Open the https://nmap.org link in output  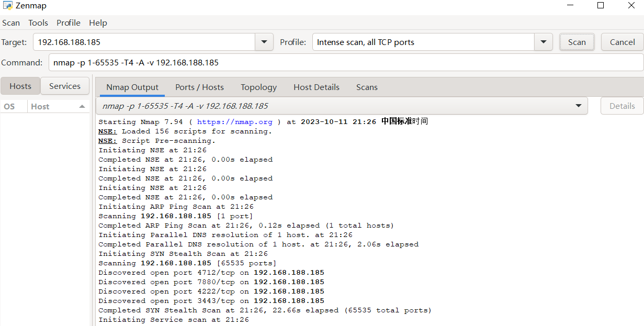[x=235, y=121]
